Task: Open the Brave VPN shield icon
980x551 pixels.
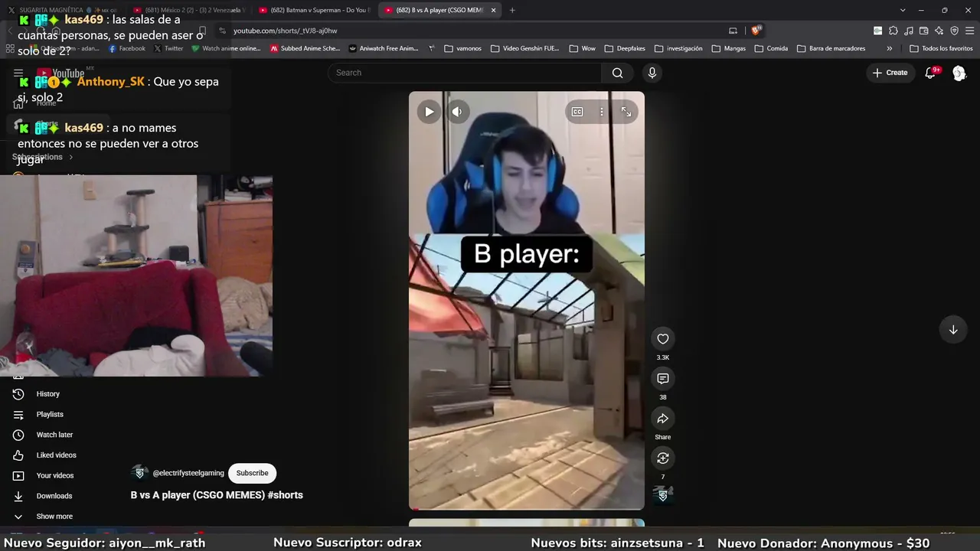Action: [954, 31]
